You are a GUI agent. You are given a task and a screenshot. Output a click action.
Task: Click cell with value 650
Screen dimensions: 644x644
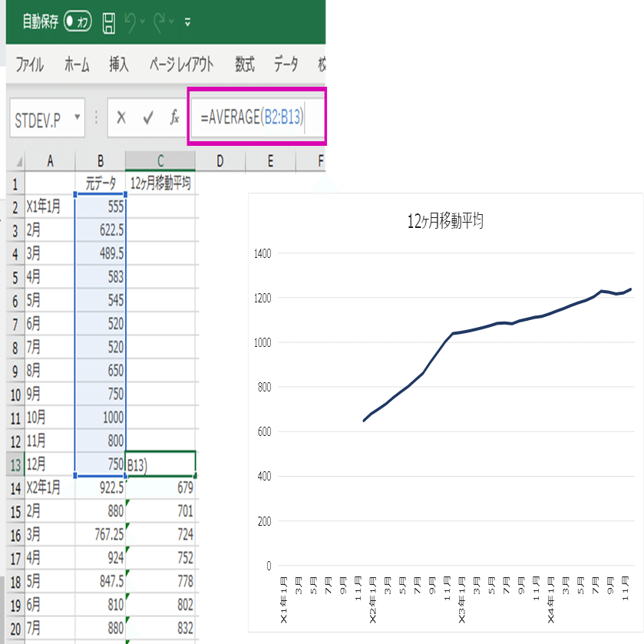pyautogui.click(x=101, y=371)
